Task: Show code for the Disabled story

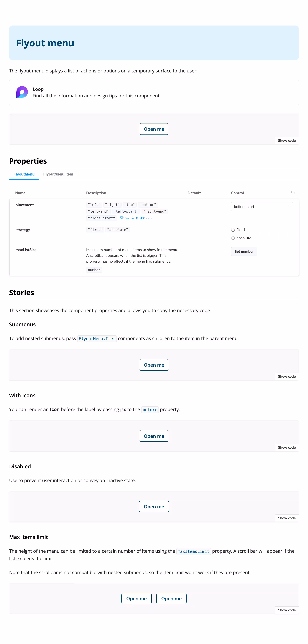Action: [x=287, y=518]
